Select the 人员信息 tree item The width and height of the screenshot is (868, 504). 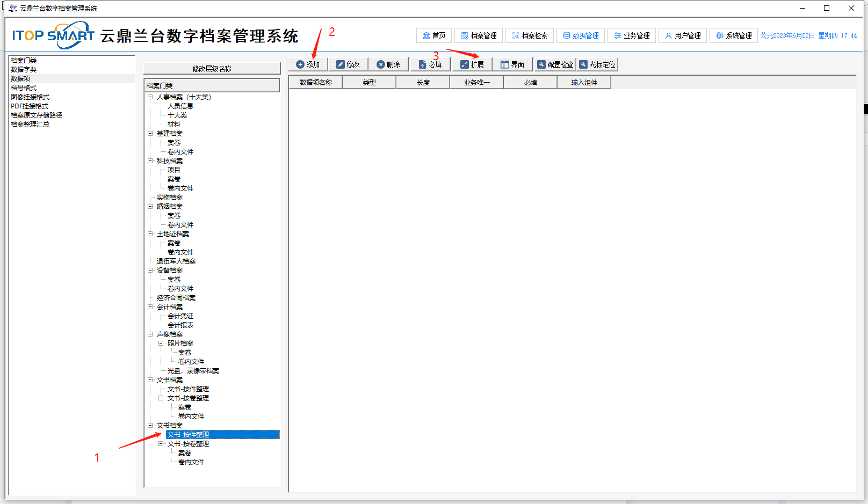tap(180, 106)
